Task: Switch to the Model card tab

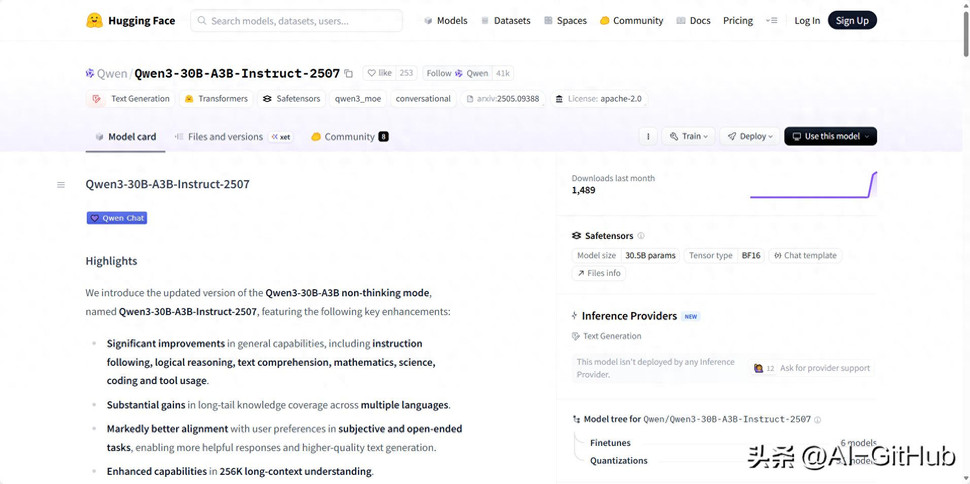Action: point(126,137)
